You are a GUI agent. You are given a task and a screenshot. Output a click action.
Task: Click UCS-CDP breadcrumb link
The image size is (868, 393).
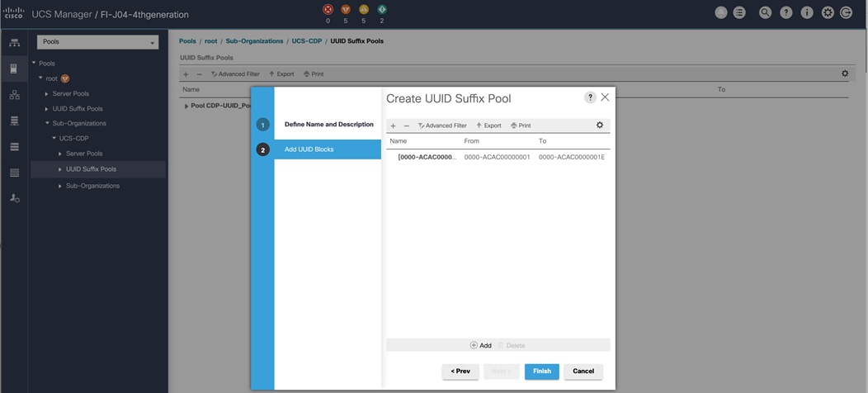pos(307,41)
